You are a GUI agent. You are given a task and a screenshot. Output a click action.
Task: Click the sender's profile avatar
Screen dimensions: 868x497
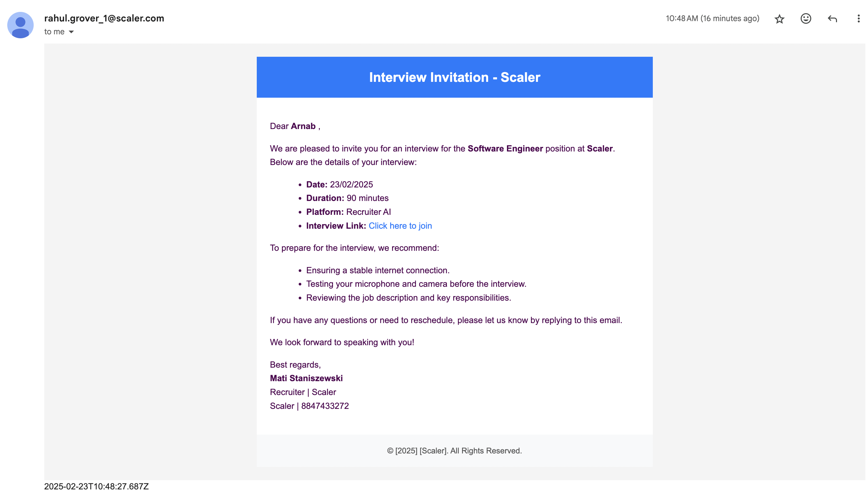tap(20, 25)
